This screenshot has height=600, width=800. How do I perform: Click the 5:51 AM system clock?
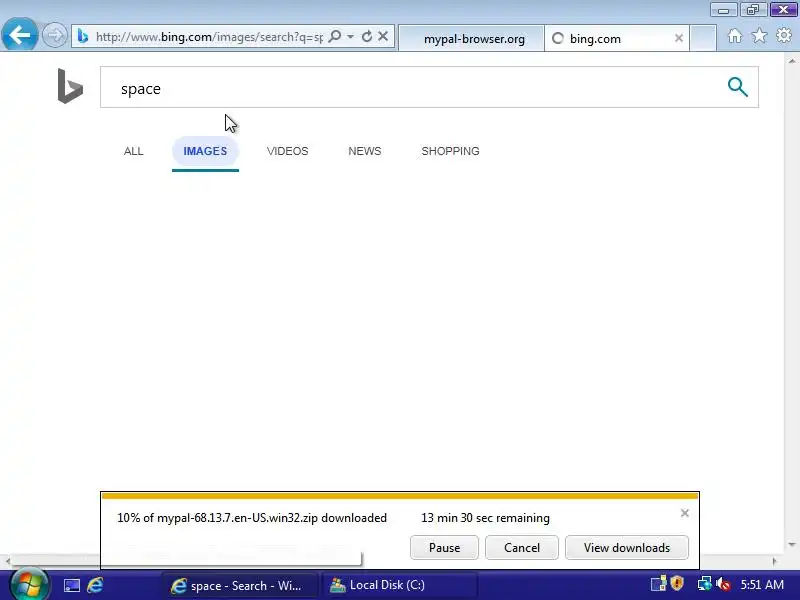762,585
